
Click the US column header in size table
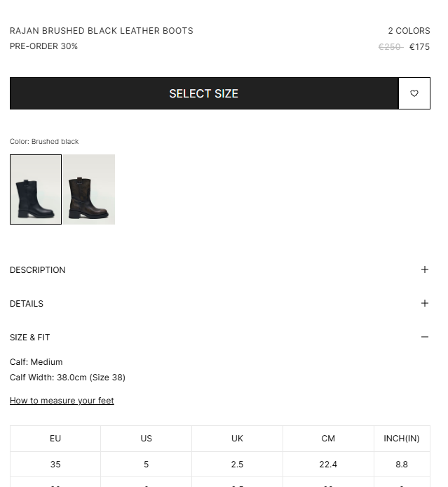pos(146,439)
